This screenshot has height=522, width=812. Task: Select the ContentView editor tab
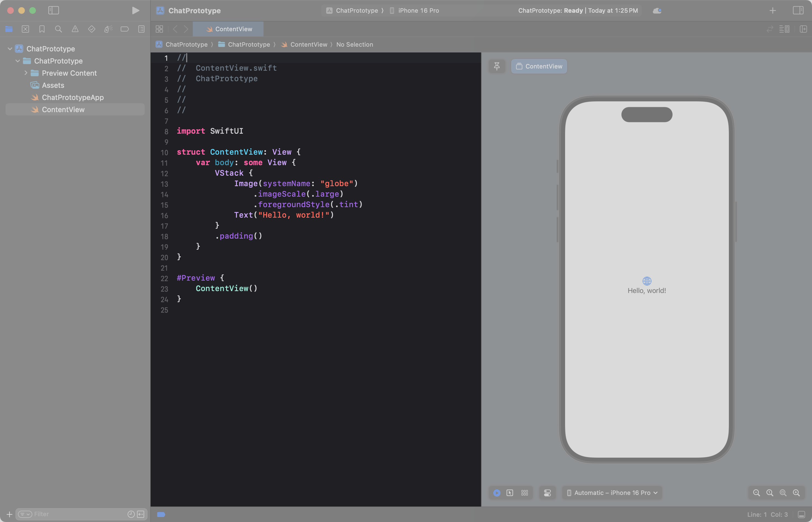click(229, 29)
